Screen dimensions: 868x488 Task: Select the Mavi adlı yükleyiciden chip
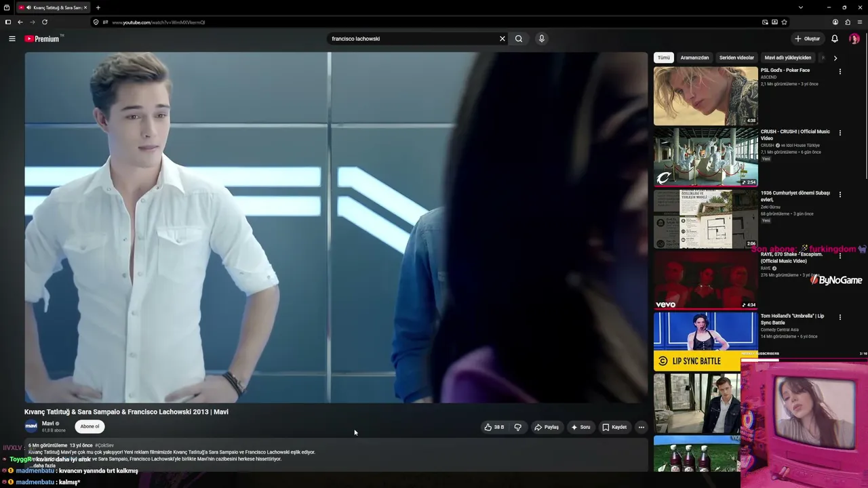(x=788, y=58)
